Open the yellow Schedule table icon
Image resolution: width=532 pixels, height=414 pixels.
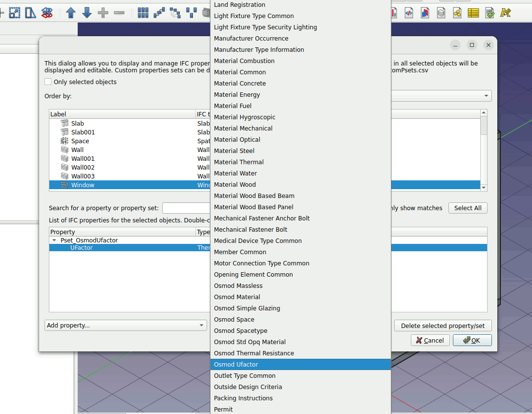click(473, 13)
